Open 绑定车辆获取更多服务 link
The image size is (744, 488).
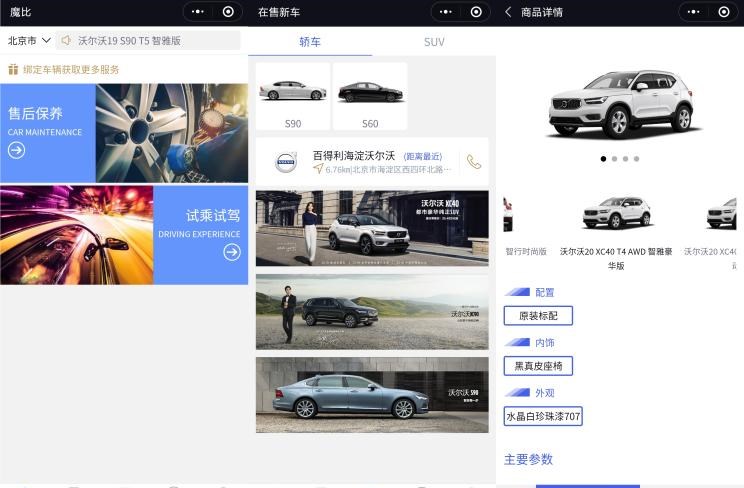[x=71, y=69]
